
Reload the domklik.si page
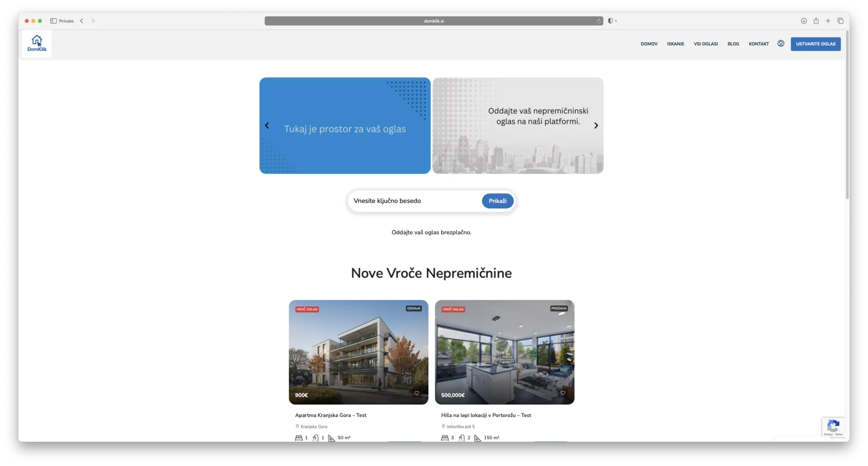pyautogui.click(x=599, y=21)
